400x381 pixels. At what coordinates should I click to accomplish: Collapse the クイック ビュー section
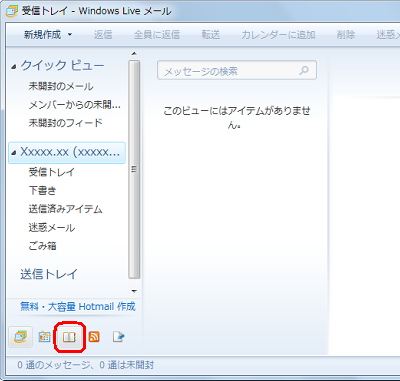[13, 67]
